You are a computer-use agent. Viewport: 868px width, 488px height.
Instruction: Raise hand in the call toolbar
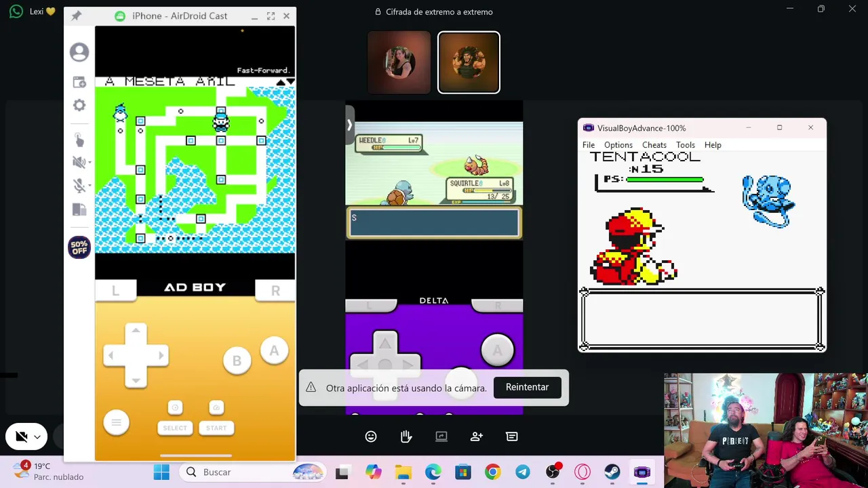pos(406,436)
